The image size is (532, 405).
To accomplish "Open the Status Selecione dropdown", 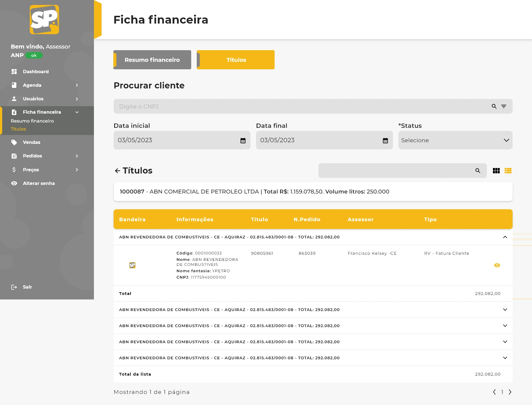I will point(455,140).
